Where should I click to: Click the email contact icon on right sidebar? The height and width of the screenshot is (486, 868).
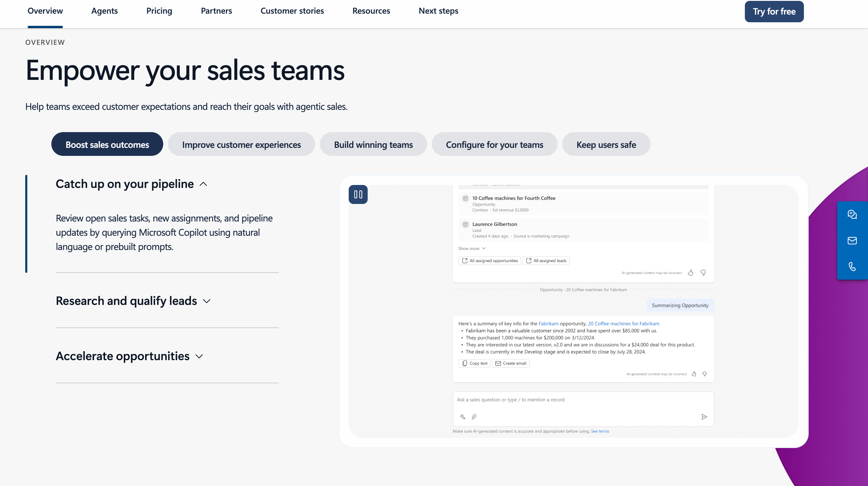[x=852, y=241]
